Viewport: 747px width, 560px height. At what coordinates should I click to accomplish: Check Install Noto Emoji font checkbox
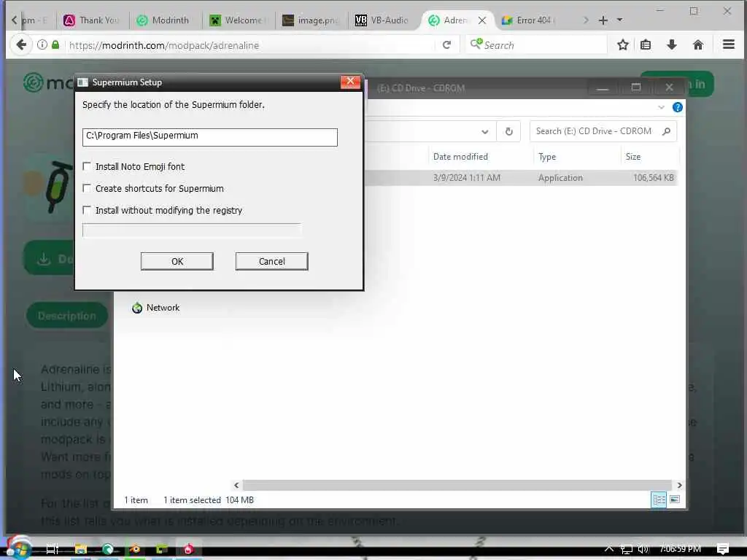pyautogui.click(x=87, y=166)
